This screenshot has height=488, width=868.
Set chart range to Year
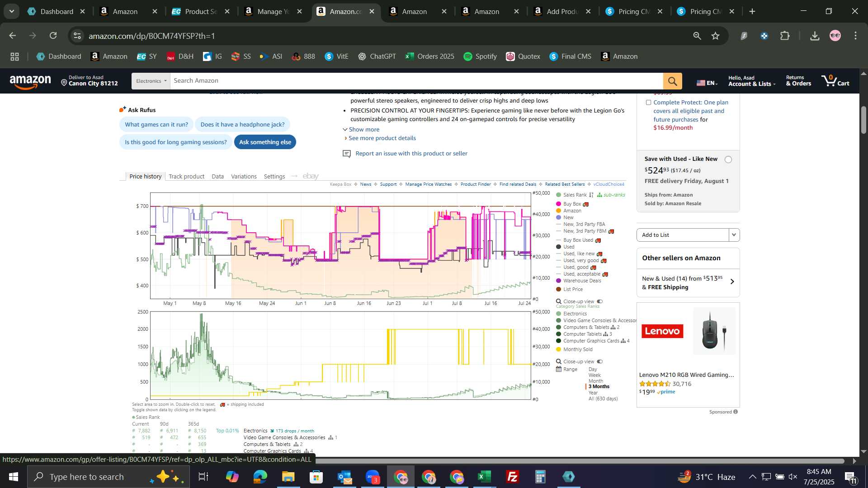593,393
